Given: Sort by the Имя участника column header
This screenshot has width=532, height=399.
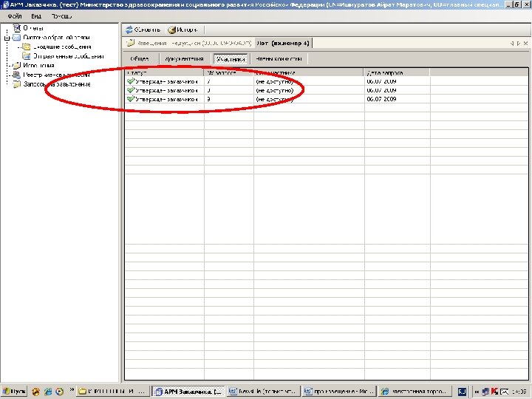Looking at the screenshot, I should (309, 72).
